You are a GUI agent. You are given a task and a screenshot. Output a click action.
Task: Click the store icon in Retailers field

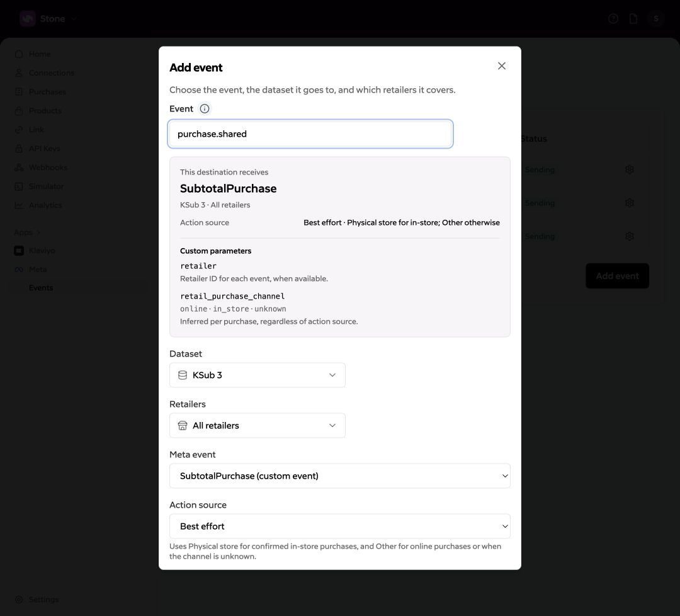(183, 426)
